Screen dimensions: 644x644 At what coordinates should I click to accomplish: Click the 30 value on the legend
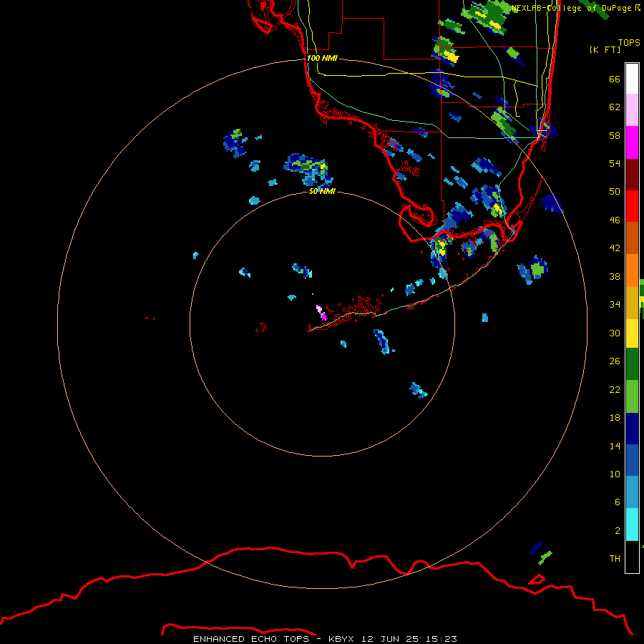click(x=615, y=333)
